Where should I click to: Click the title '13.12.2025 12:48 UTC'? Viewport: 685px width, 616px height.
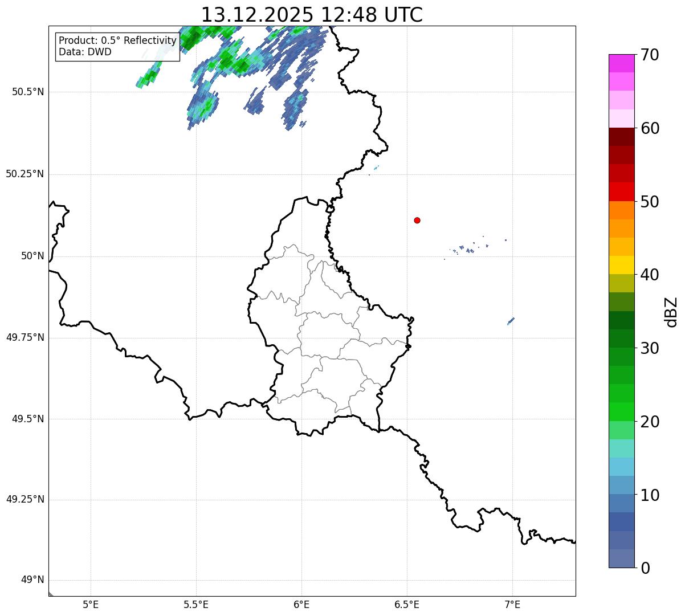pos(312,15)
